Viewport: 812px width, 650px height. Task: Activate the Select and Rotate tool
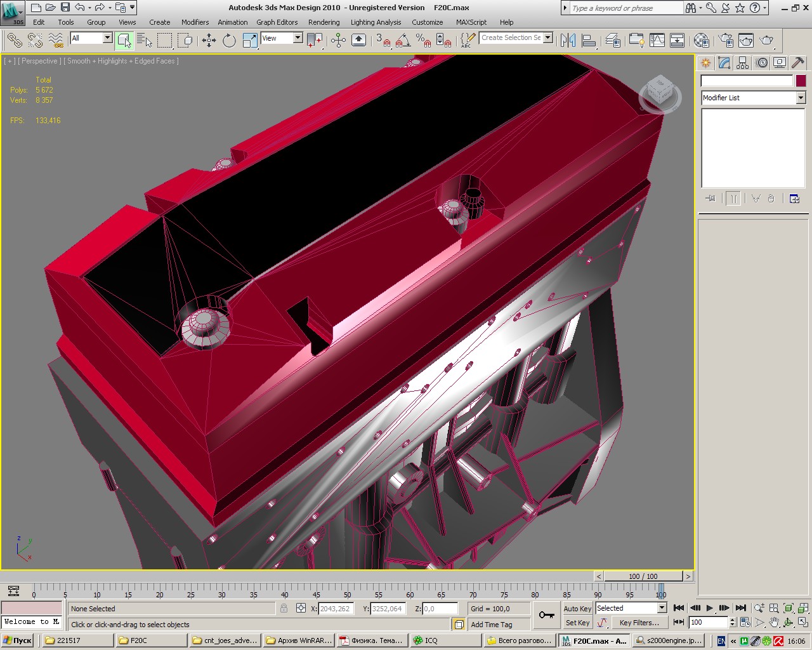(x=229, y=41)
